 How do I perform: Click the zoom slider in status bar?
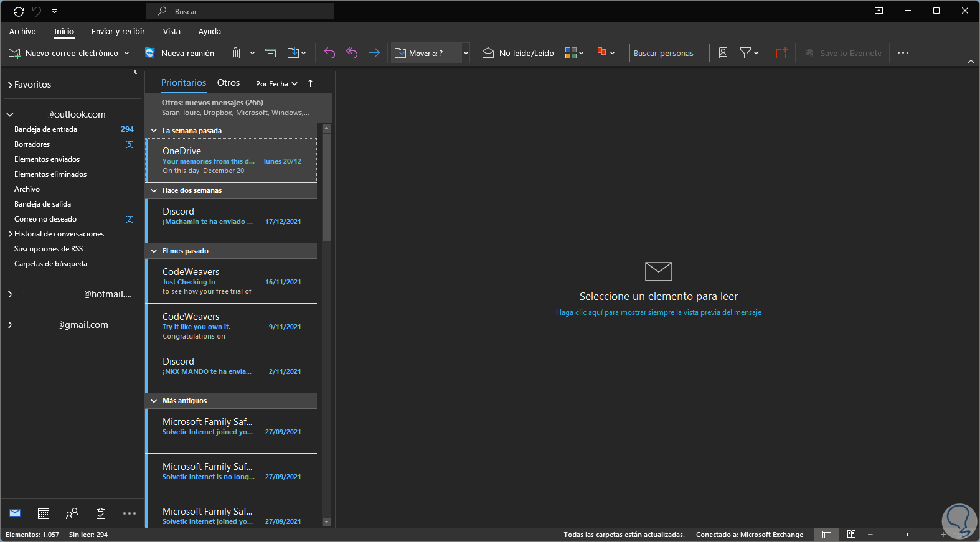[907, 535]
